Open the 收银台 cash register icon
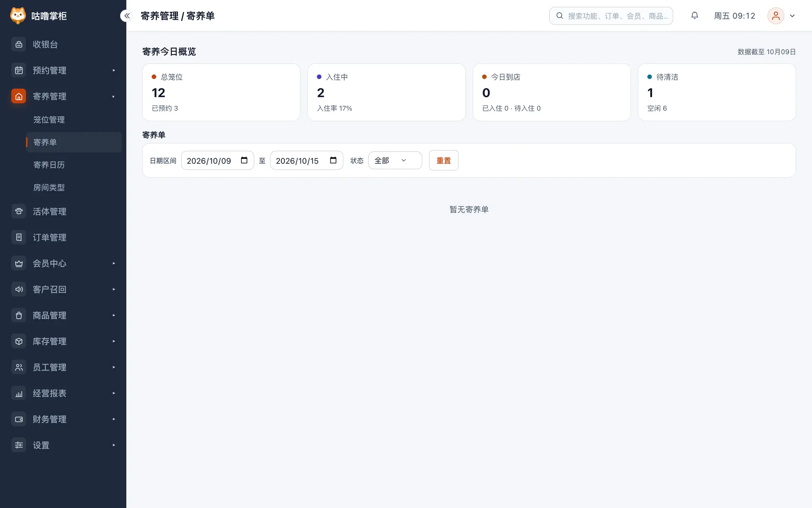Image resolution: width=812 pixels, height=508 pixels. tap(19, 44)
